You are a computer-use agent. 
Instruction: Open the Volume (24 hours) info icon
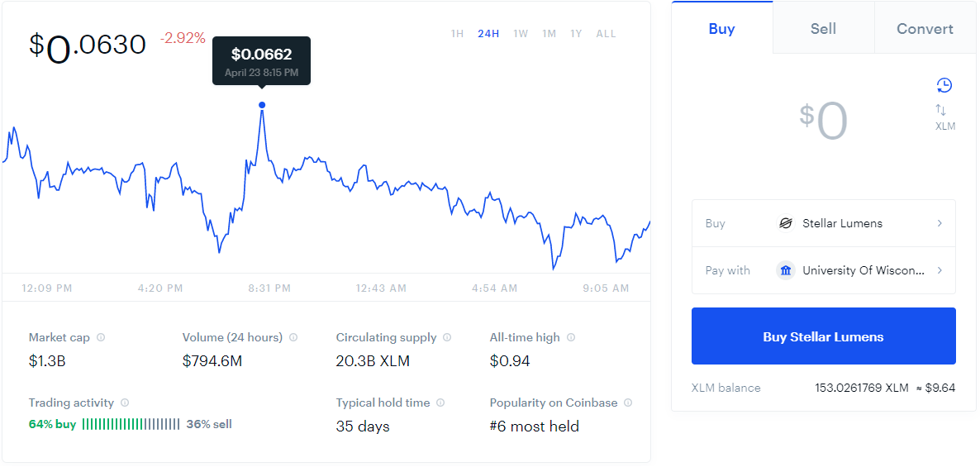pyautogui.click(x=293, y=337)
